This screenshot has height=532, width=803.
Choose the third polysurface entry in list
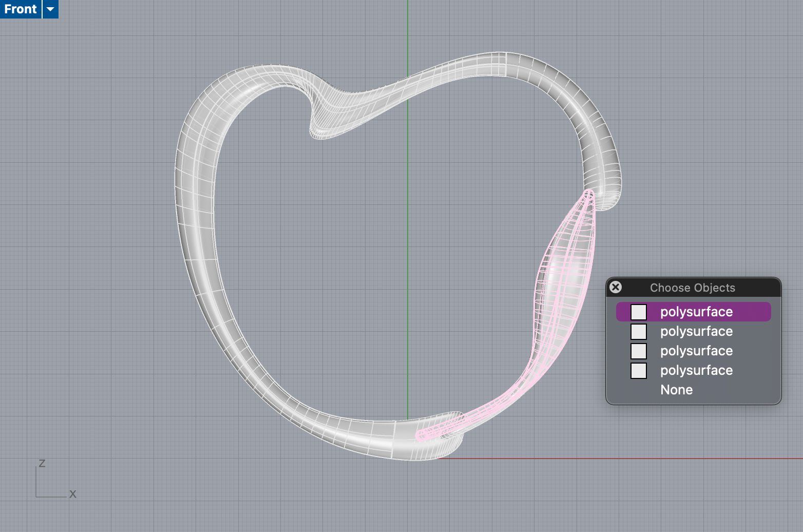[693, 351]
